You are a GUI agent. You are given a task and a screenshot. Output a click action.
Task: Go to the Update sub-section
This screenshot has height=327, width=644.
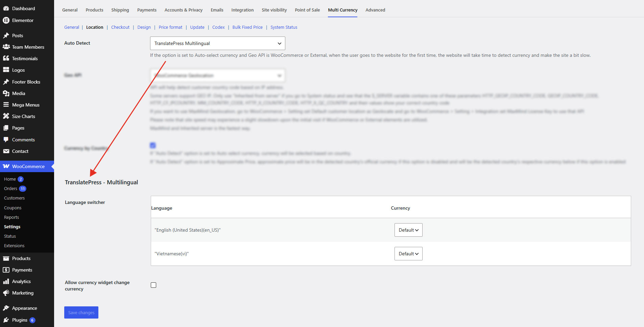pos(197,27)
